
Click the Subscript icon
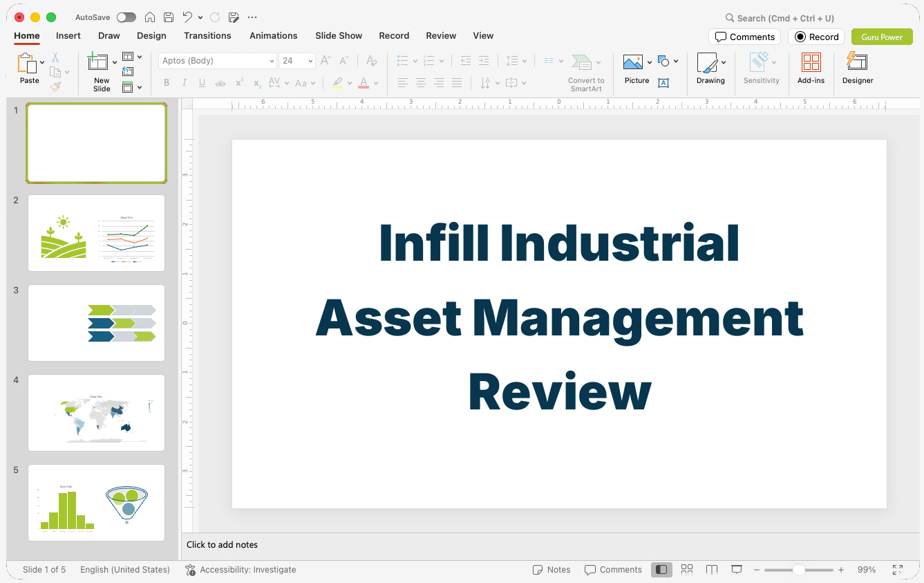(x=257, y=83)
